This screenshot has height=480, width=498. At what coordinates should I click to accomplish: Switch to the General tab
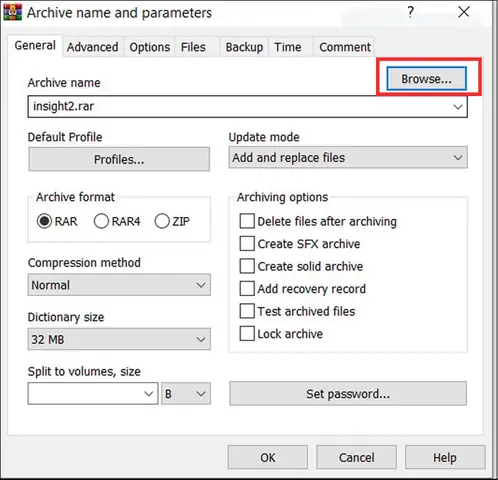[35, 46]
